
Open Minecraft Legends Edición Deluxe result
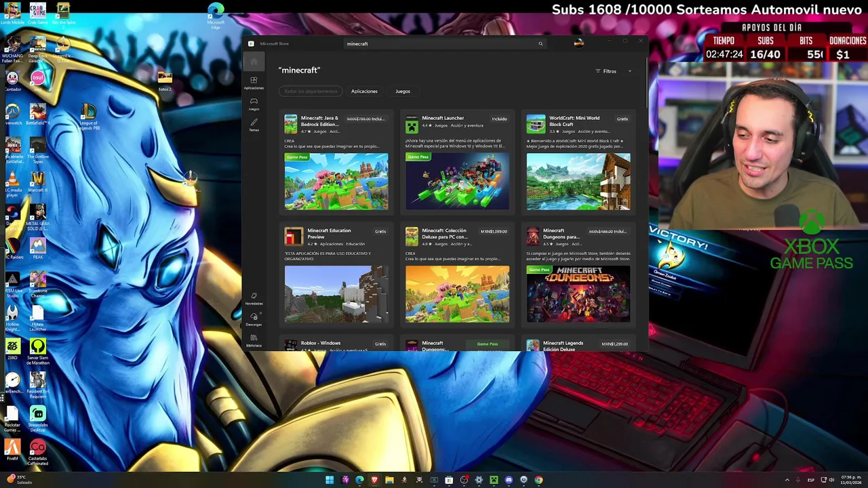(x=578, y=344)
